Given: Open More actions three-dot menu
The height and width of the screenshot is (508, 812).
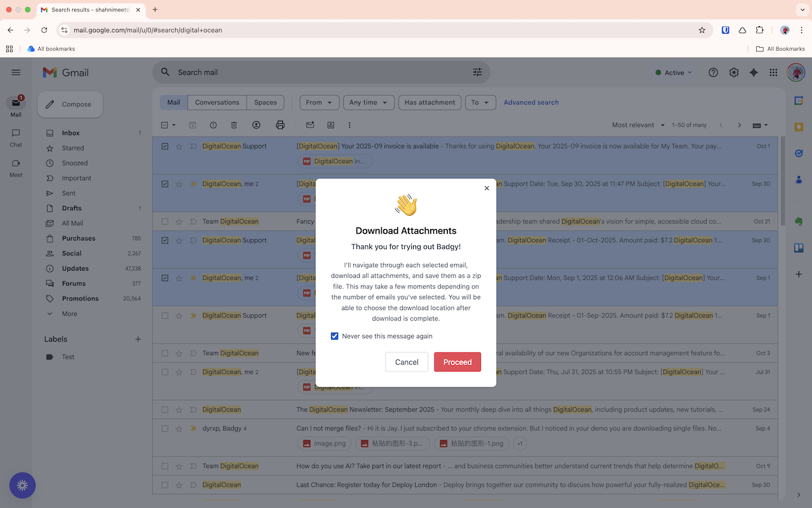Looking at the screenshot, I should [x=350, y=125].
